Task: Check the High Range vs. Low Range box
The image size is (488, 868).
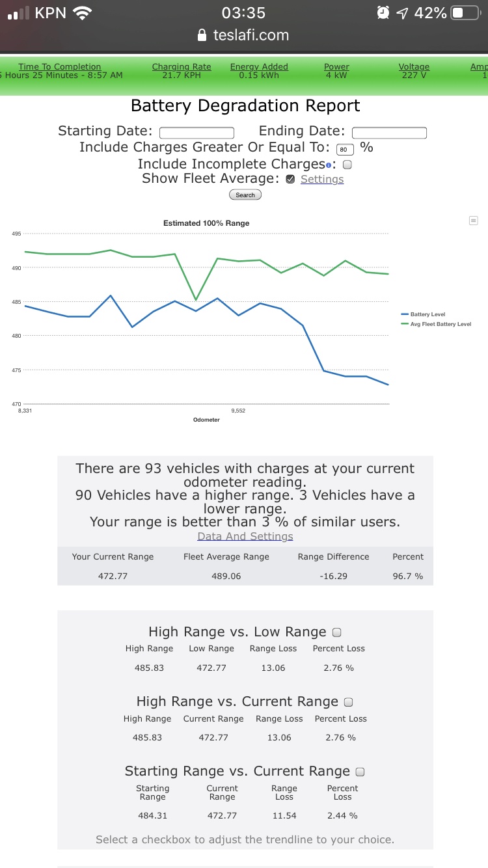Action: 337,632
